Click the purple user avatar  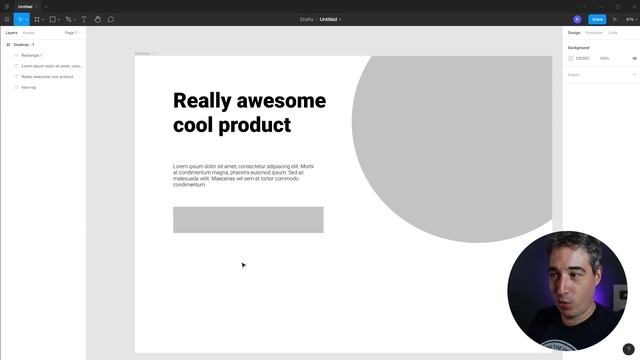(x=577, y=19)
